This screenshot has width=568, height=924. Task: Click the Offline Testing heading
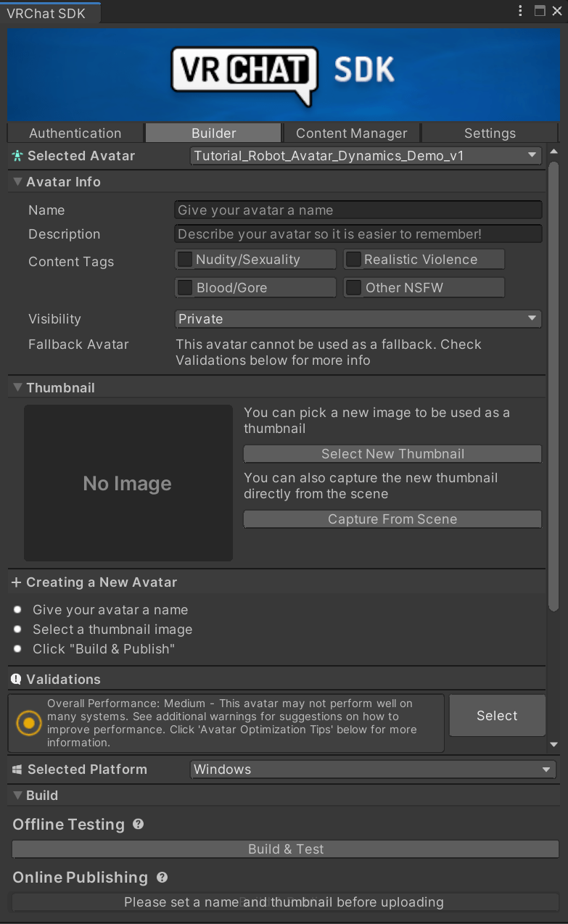69,825
